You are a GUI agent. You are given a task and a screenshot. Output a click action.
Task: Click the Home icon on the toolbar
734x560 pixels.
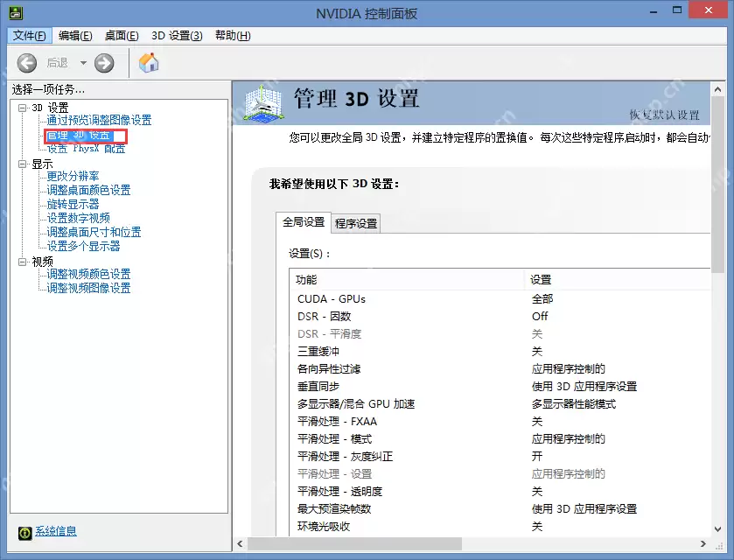point(148,62)
